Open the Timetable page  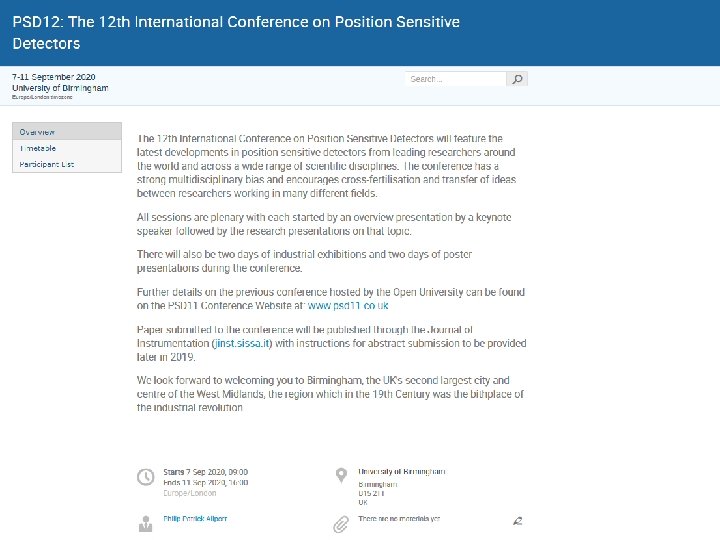tap(38, 148)
